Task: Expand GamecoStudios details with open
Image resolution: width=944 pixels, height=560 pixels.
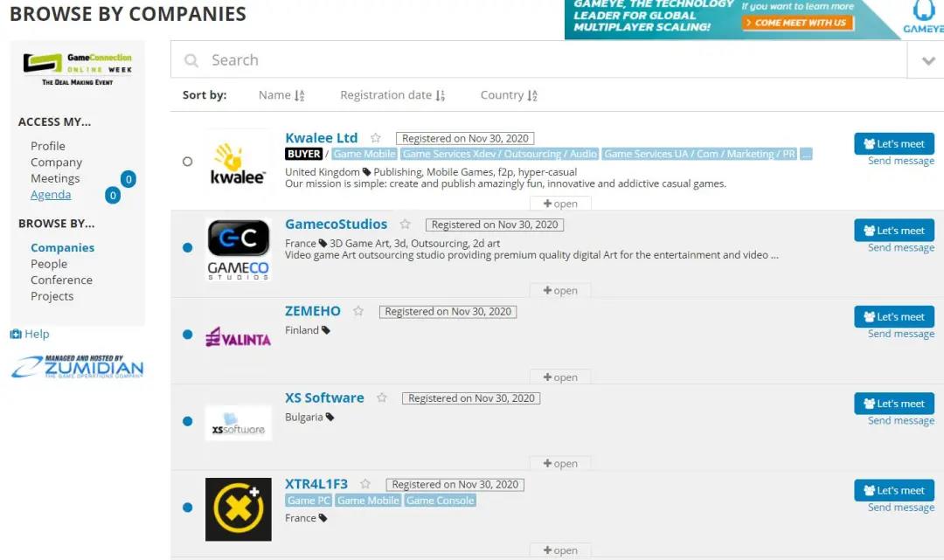Action: pos(560,290)
